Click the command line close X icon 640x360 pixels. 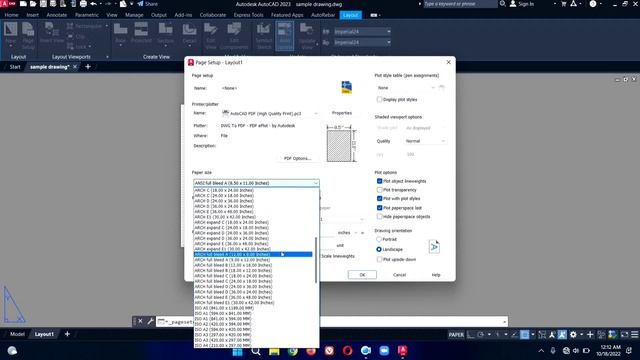[x=140, y=321]
